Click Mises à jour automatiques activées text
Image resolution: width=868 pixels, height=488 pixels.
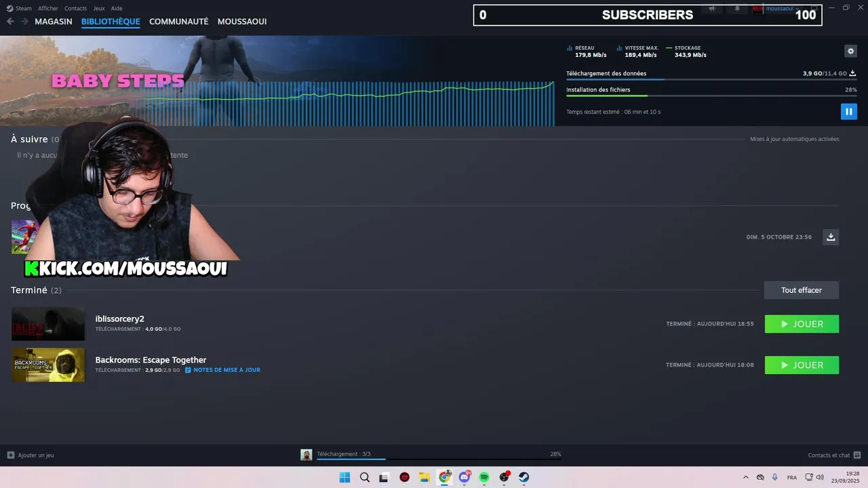(x=794, y=139)
